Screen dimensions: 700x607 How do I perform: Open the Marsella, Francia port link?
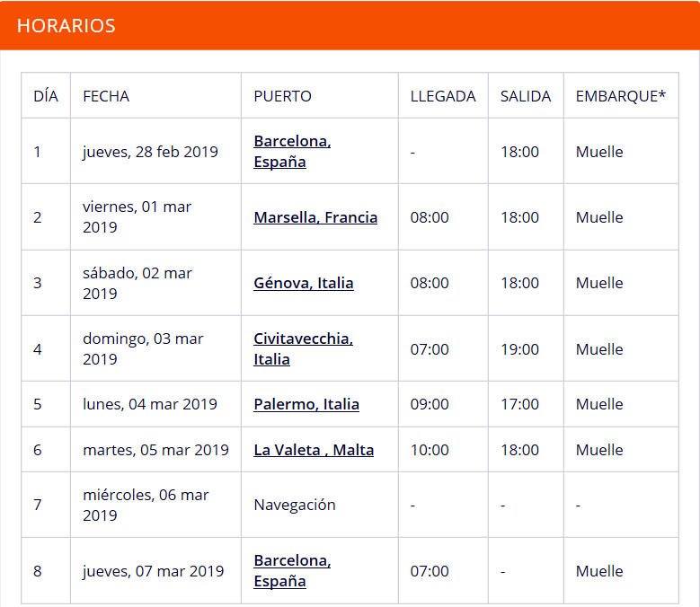pyautogui.click(x=315, y=217)
